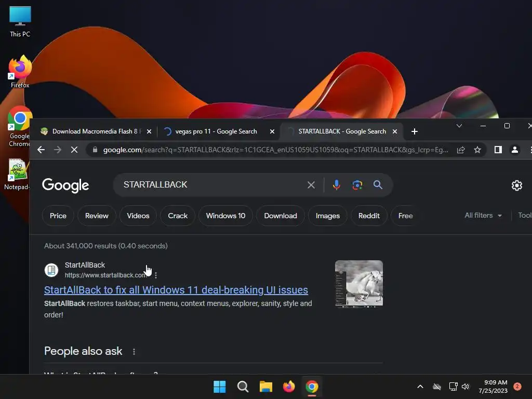This screenshot has width=532, height=399.
Task: Open StartAllBack to fix Windows 11 link
Action: pyautogui.click(x=176, y=290)
